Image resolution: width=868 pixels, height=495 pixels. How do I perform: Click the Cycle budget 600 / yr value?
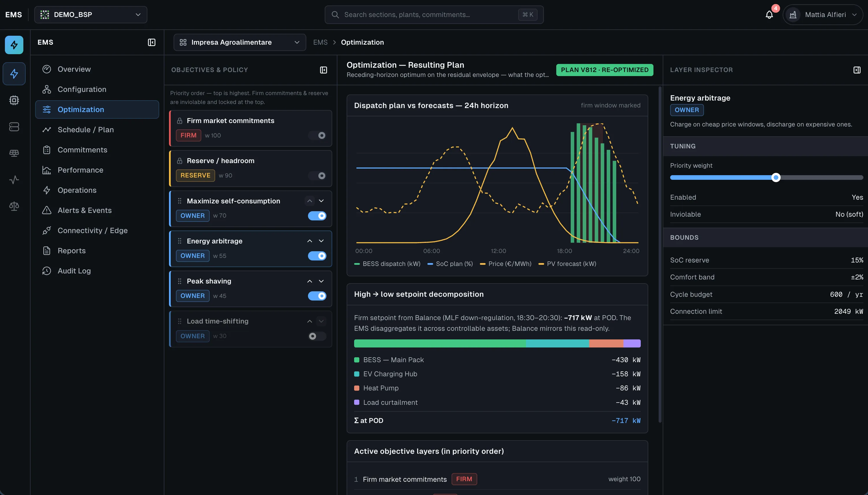coord(846,294)
